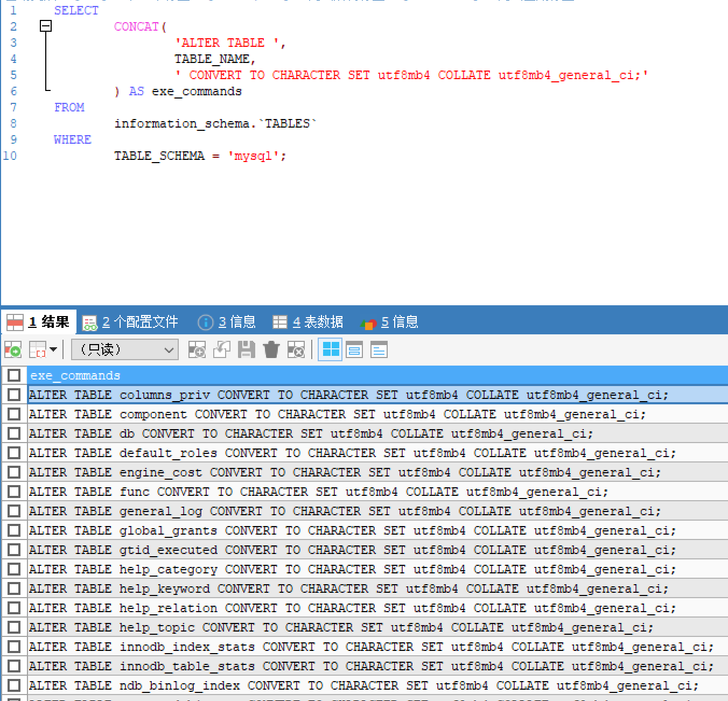
Task: Select the ALTER TABLE general_log cell
Action: 377,511
